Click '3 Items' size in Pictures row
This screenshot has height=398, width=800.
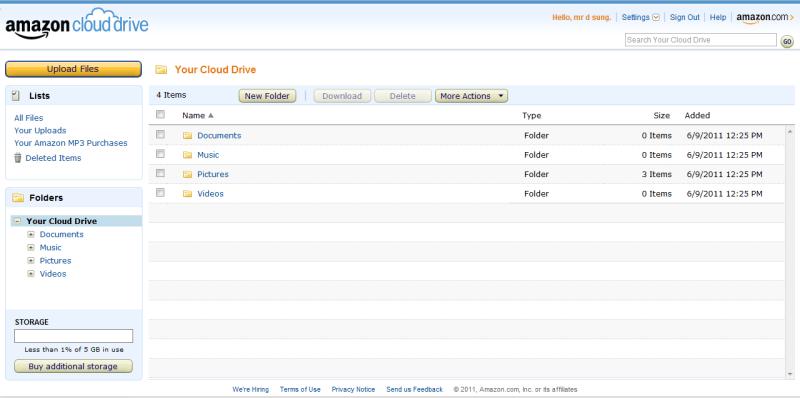pyautogui.click(x=657, y=175)
